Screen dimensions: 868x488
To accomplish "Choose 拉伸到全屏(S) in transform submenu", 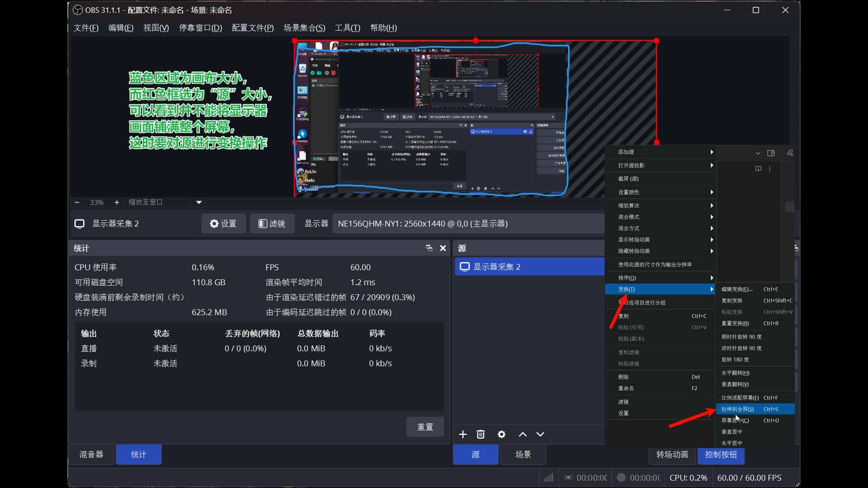I will [x=755, y=409].
